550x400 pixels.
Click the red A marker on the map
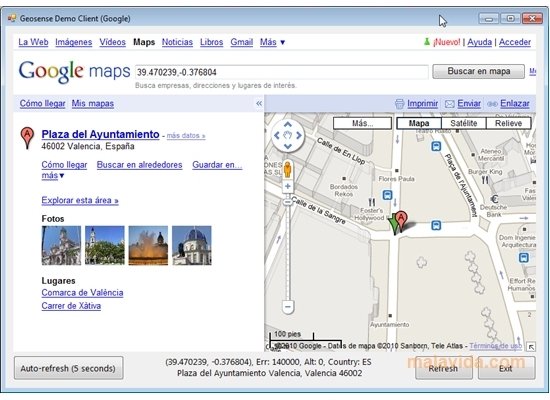tap(401, 221)
